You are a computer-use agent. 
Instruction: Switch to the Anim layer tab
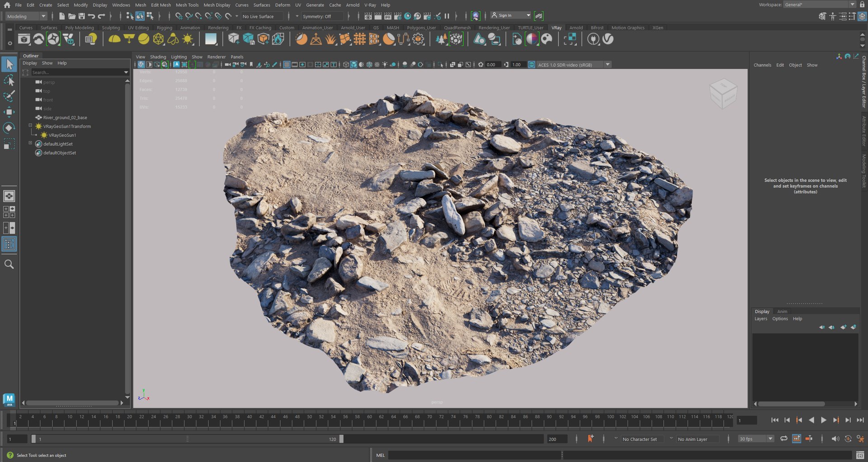[782, 311]
